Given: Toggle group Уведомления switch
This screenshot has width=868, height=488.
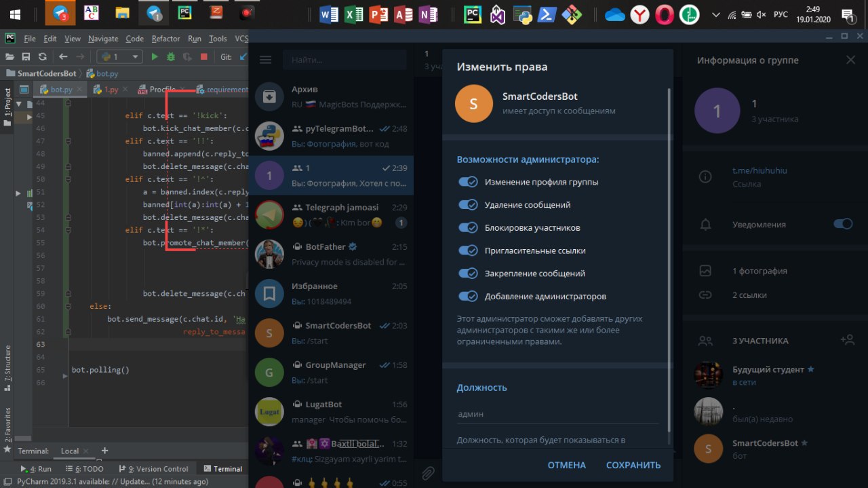Looking at the screenshot, I should click(843, 224).
